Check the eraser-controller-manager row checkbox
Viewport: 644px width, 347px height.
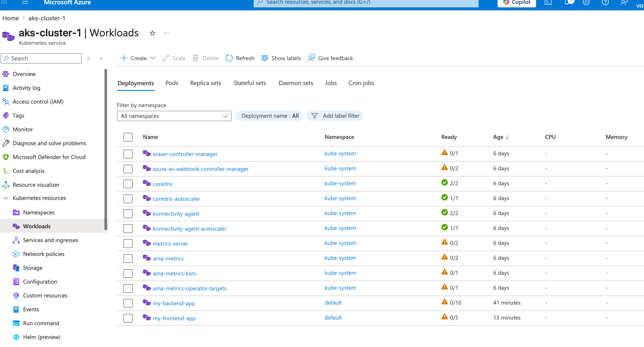point(128,154)
